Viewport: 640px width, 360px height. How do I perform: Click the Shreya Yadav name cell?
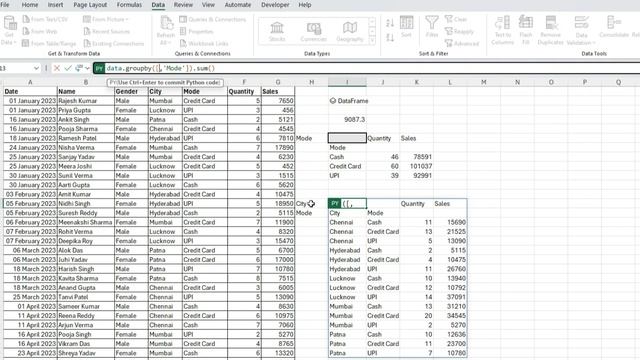click(x=86, y=353)
